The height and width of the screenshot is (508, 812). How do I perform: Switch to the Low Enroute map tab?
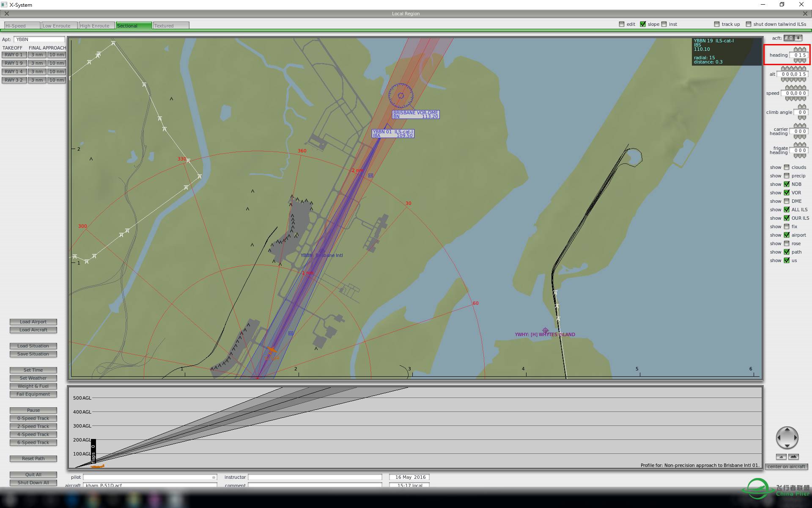[59, 26]
